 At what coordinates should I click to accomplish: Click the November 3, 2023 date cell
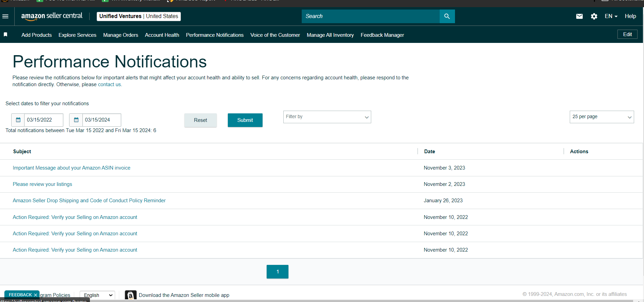pos(444,168)
